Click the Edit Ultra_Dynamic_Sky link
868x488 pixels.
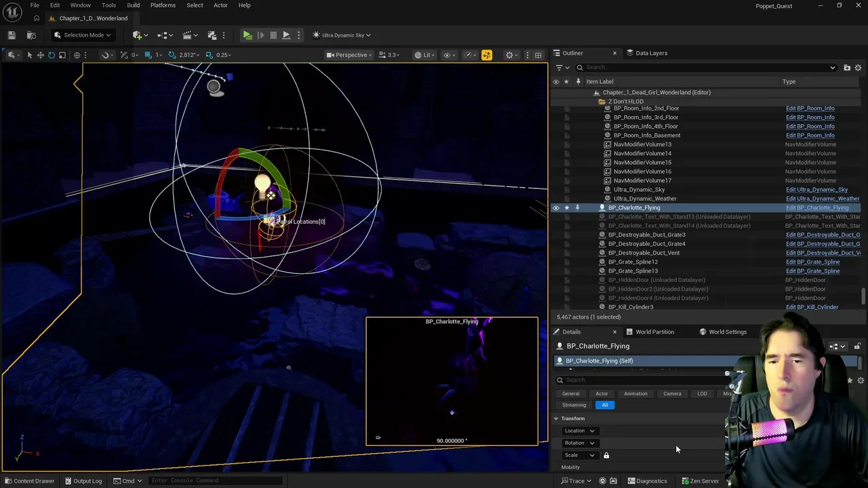[816, 190]
